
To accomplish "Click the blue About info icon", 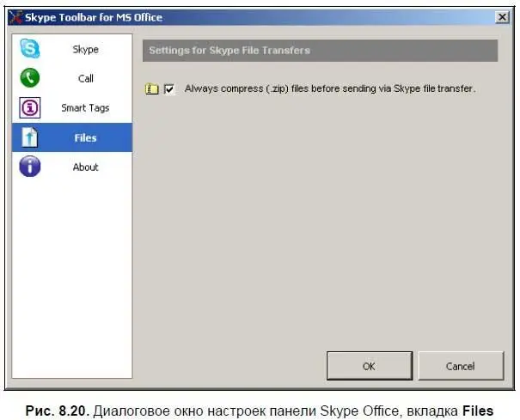I will point(30,167).
